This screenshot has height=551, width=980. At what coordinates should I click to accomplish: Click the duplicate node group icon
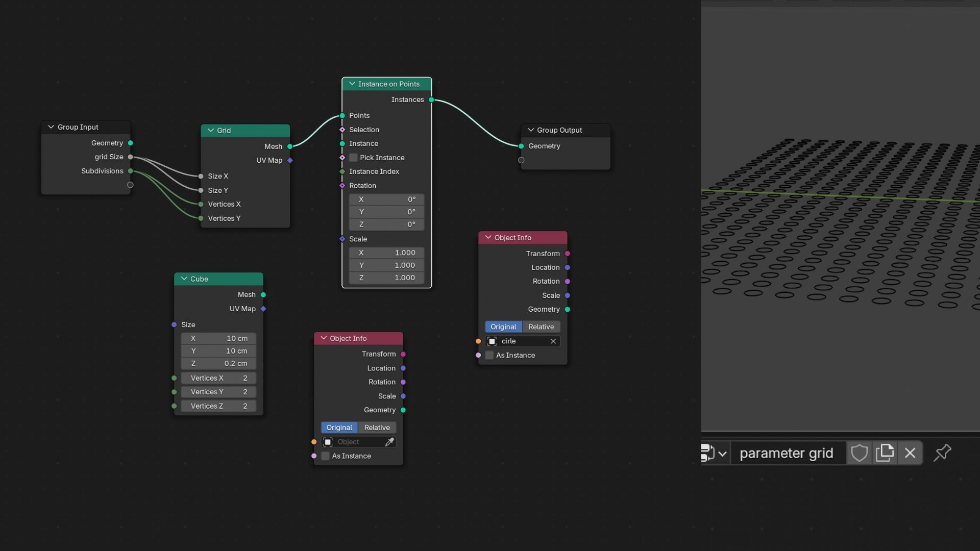click(885, 453)
